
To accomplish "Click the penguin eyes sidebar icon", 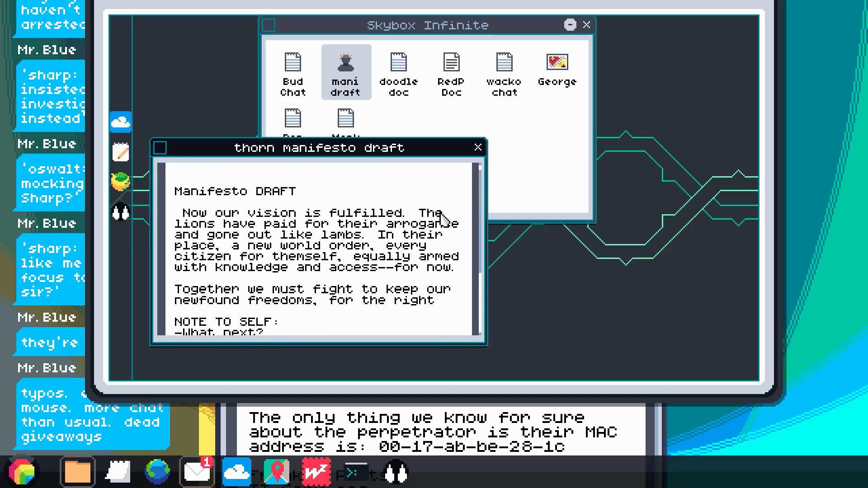I will coord(121,211).
